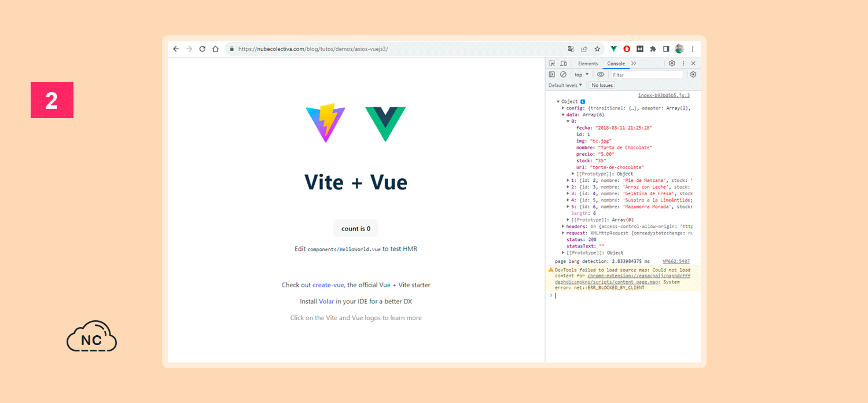Switch to the Elements tab
Screen dimensions: 868x403
tap(588, 64)
